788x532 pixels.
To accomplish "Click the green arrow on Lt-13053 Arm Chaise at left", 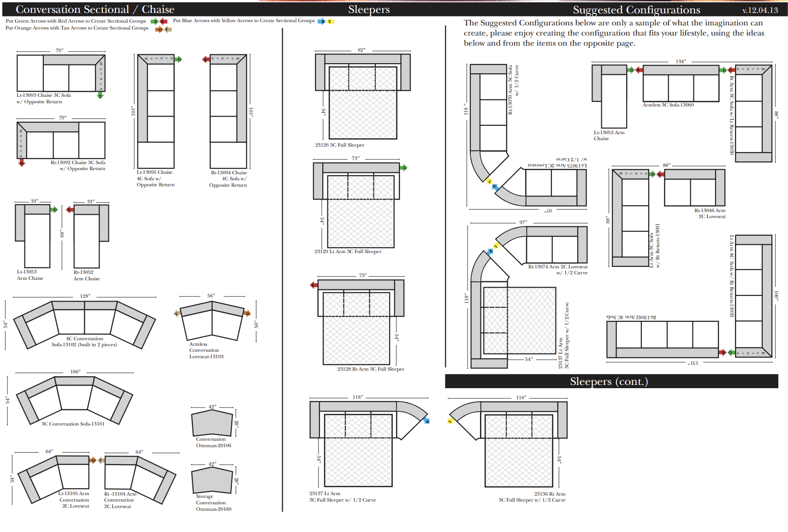I will coord(54,210).
